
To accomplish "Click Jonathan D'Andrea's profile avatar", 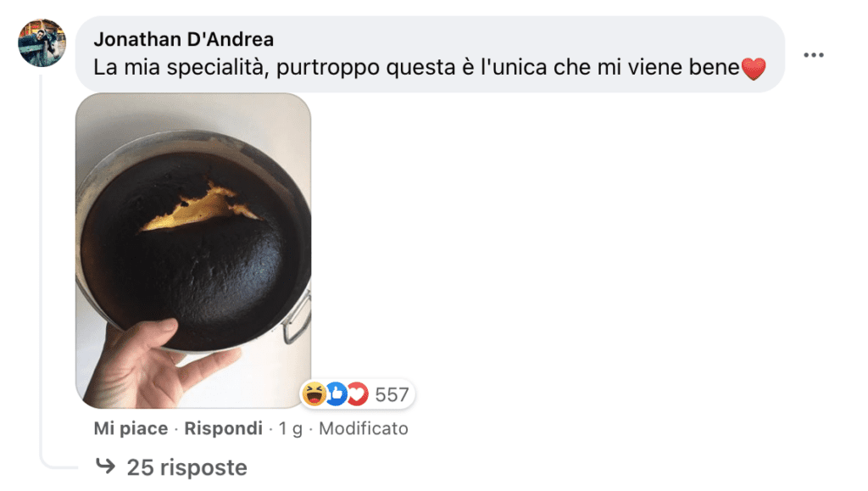I will [42, 42].
